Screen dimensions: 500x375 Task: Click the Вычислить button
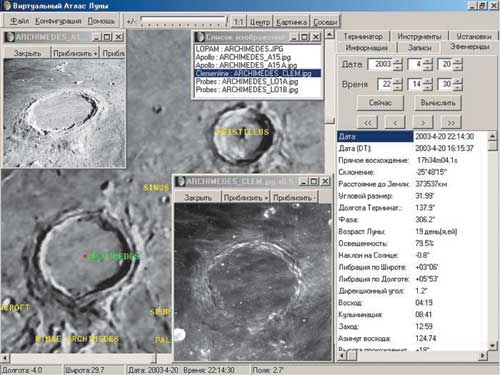pyautogui.click(x=438, y=103)
